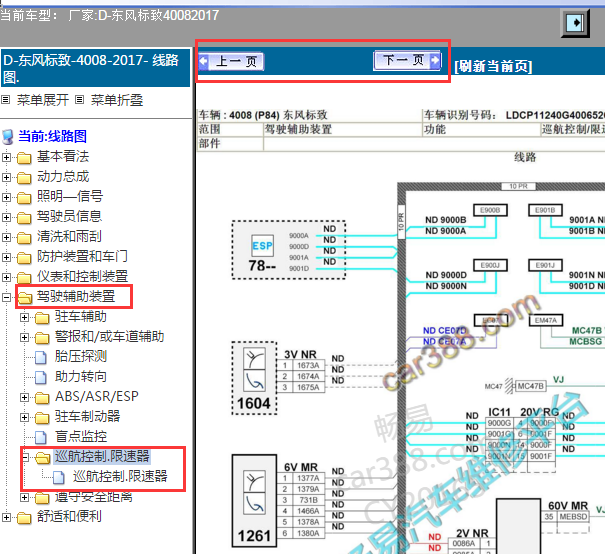Select the highlighted 巡航控制.限速器 folder label
This screenshot has height=554, width=605.
pos(102,456)
